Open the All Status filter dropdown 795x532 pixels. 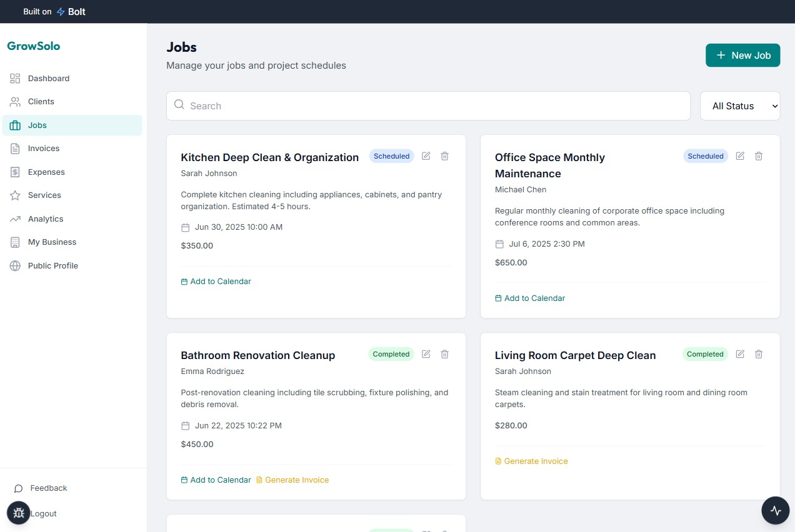[740, 106]
